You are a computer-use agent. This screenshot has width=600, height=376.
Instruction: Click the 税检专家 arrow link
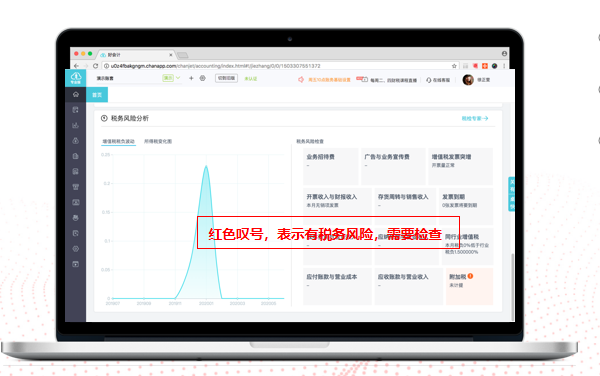(475, 119)
